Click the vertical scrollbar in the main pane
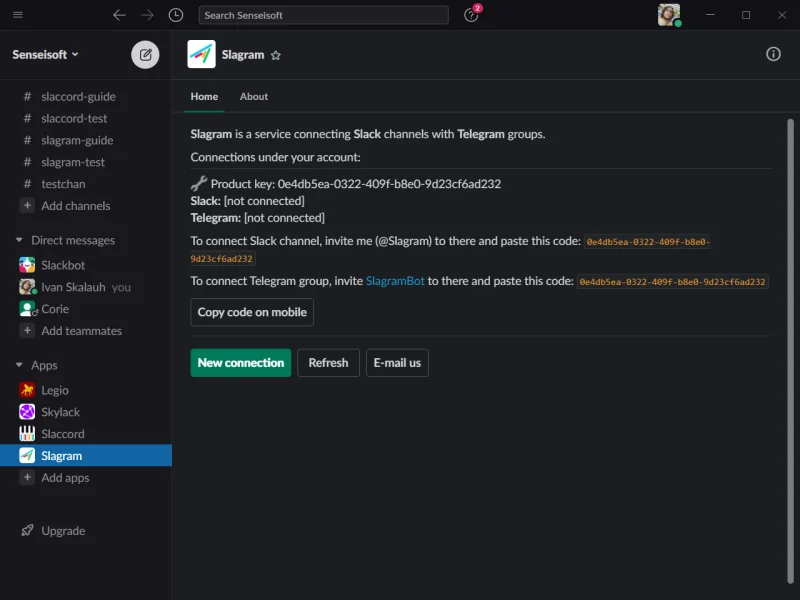Viewport: 800px width, 600px height. point(790,351)
